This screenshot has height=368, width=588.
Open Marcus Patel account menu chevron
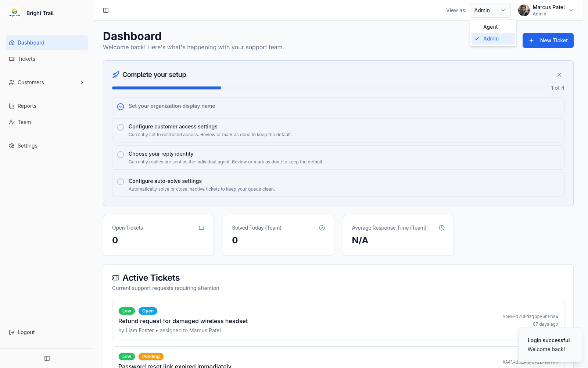coord(571,10)
